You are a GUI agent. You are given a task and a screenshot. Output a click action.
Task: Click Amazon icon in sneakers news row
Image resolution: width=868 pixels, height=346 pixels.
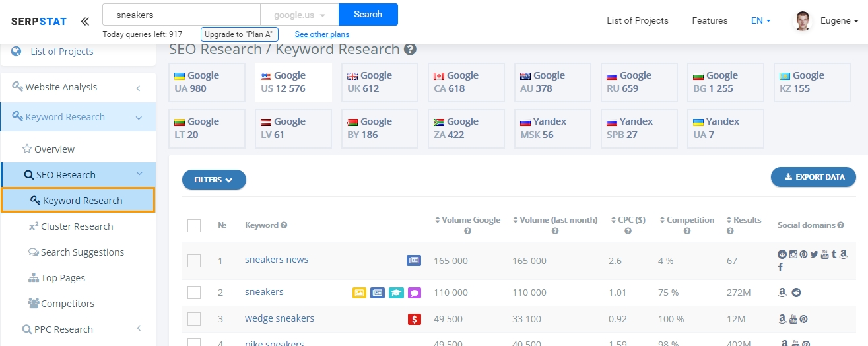[x=844, y=254]
